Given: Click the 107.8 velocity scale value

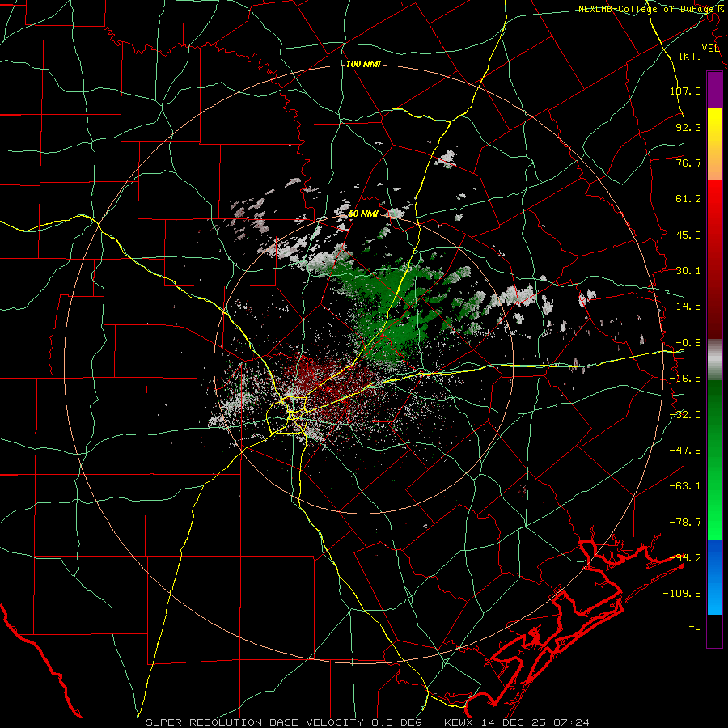Looking at the screenshot, I should click(x=685, y=91).
